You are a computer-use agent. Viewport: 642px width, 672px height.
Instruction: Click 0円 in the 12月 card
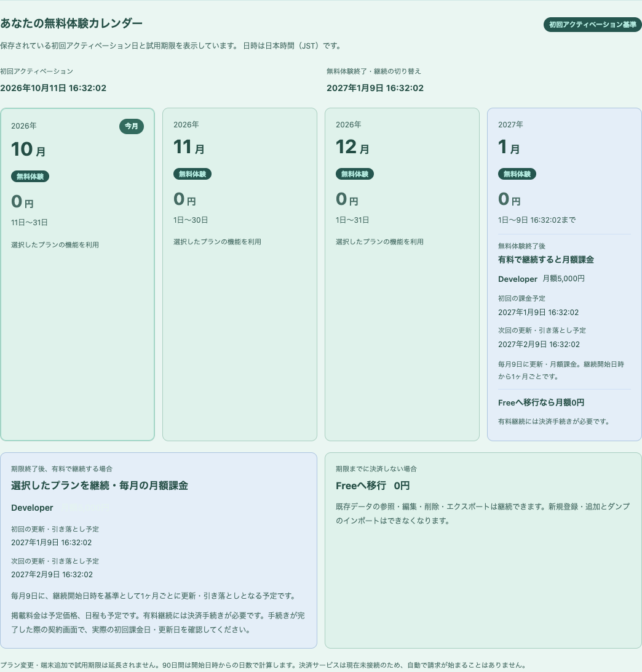point(347,199)
